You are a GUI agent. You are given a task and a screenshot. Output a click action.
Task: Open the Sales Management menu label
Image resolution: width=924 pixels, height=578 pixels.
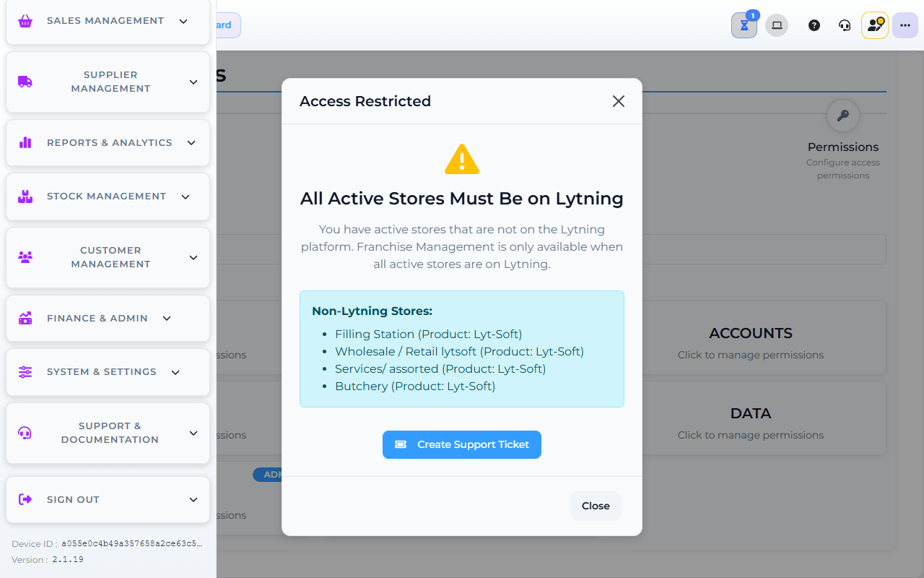(x=105, y=21)
